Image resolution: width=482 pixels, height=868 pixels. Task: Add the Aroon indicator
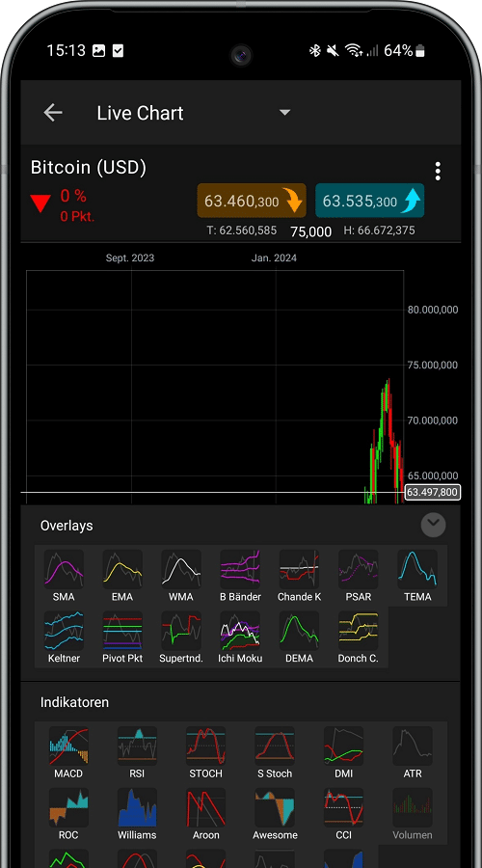pyautogui.click(x=206, y=814)
